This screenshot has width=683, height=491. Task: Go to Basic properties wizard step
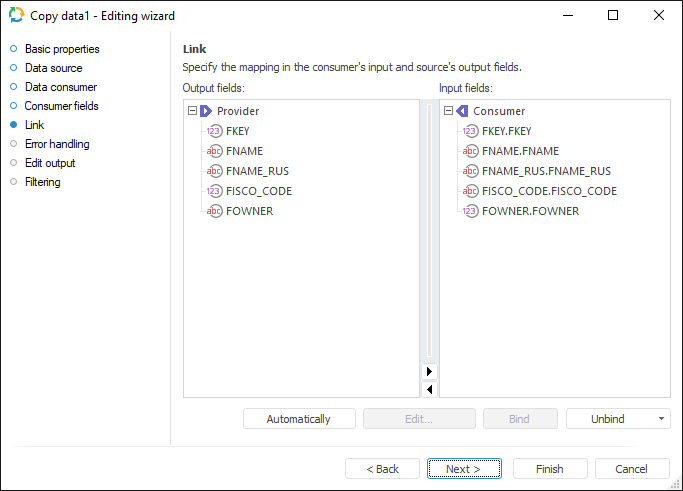click(x=62, y=49)
